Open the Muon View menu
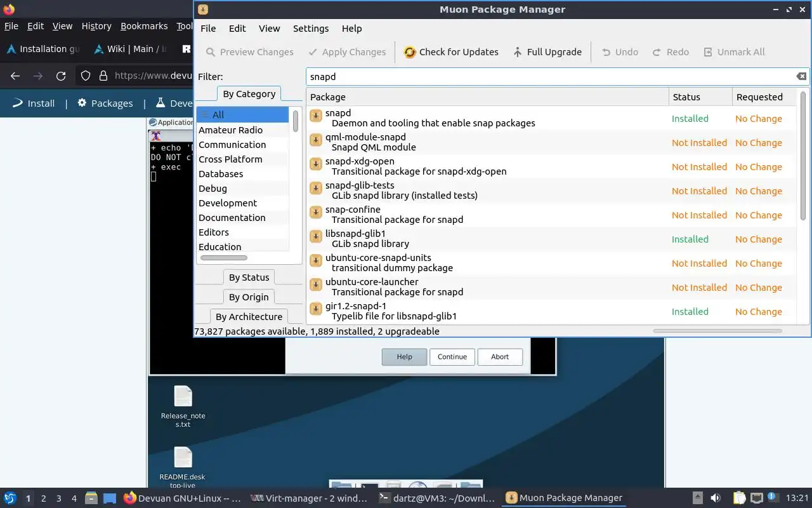Image resolution: width=812 pixels, height=508 pixels. click(x=269, y=29)
